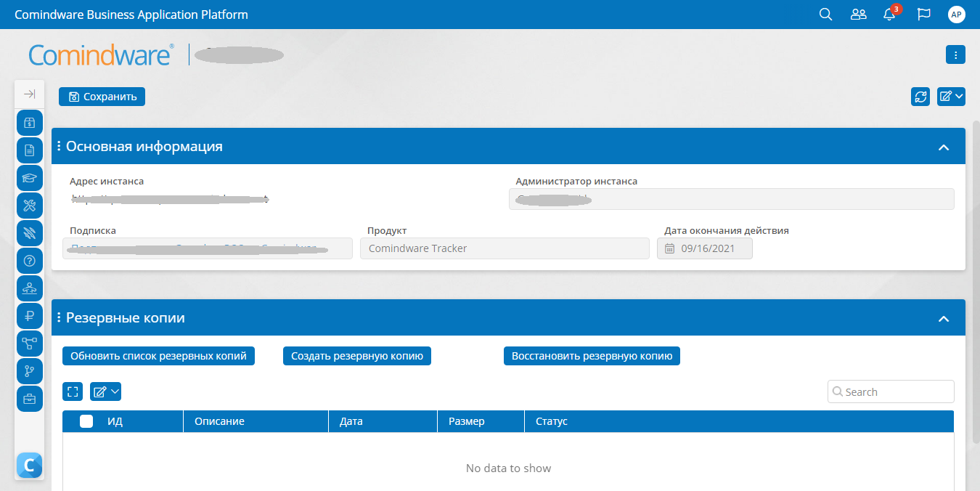Click the Администратор инстанса field
The width and height of the screenshot is (980, 491).
[732, 199]
